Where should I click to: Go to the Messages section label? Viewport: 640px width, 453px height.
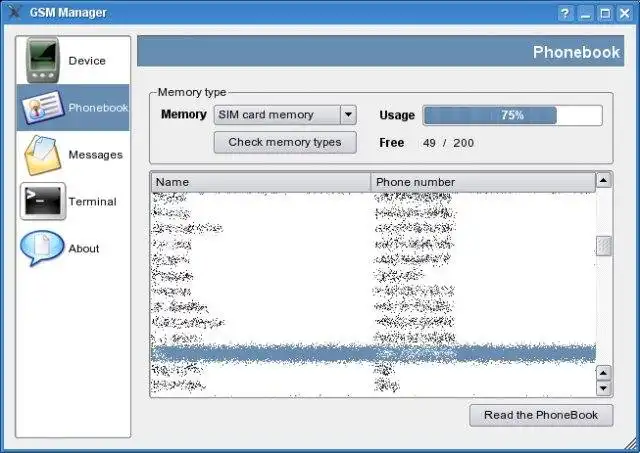(96, 155)
